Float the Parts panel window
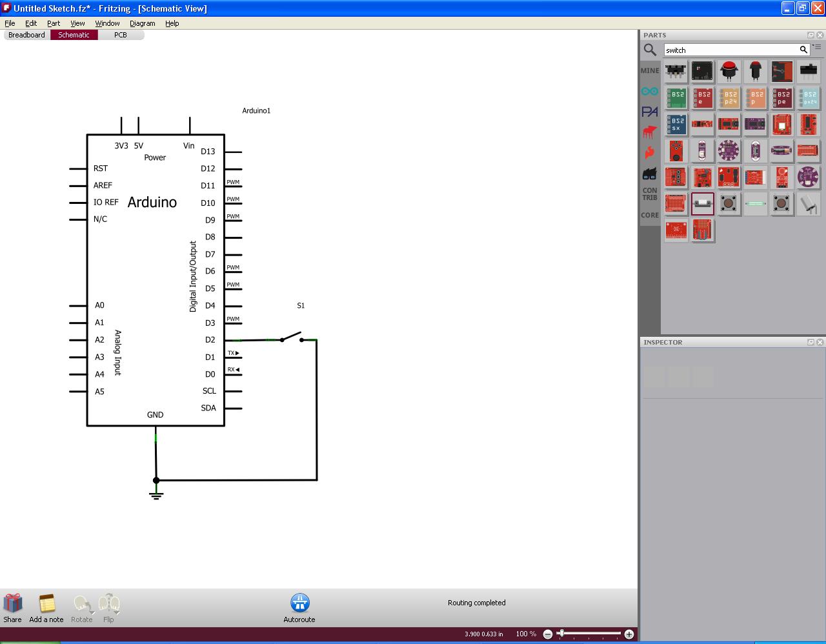826x644 pixels. 811,35
